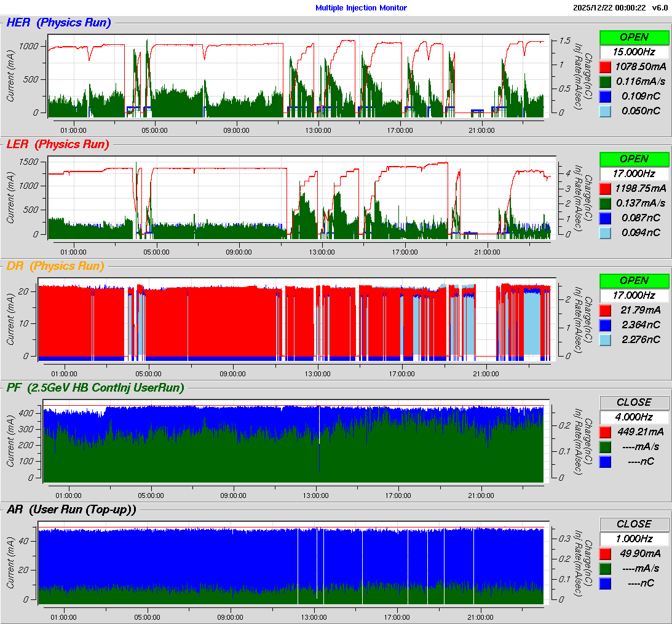Select the AR 1.000Hz frequency field
This screenshot has width=672, height=624.
(x=634, y=539)
